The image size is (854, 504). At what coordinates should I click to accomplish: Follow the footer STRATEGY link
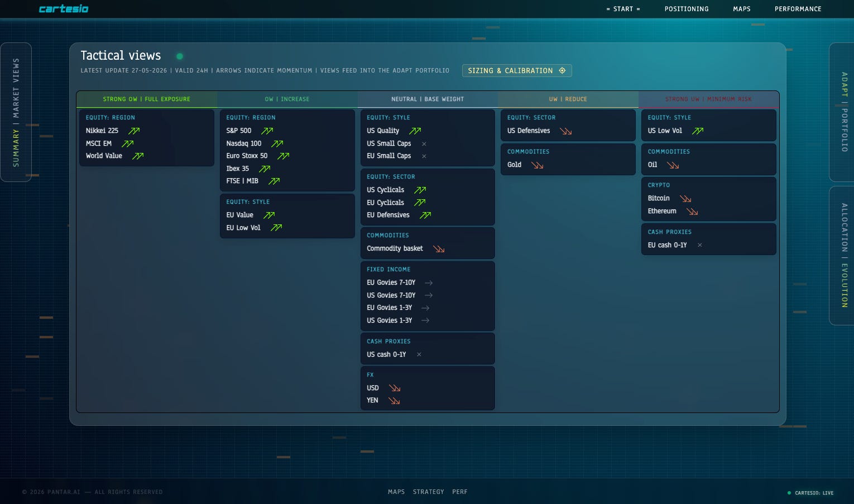point(429,492)
